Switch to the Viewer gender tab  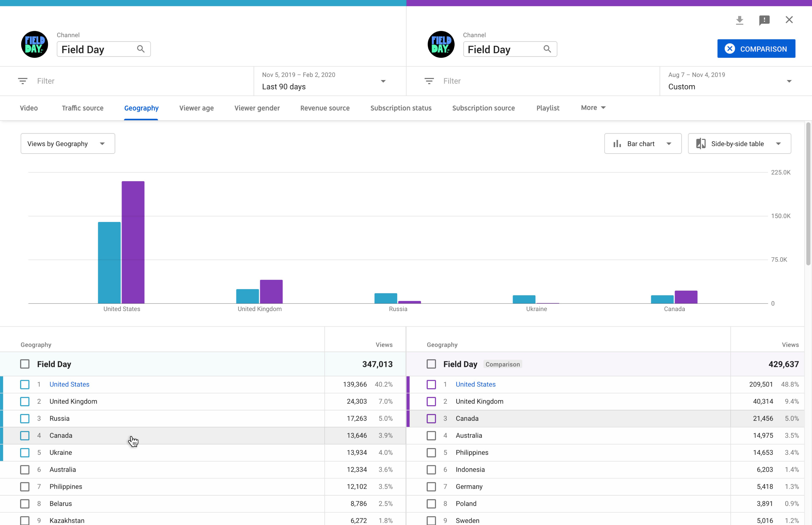point(257,108)
